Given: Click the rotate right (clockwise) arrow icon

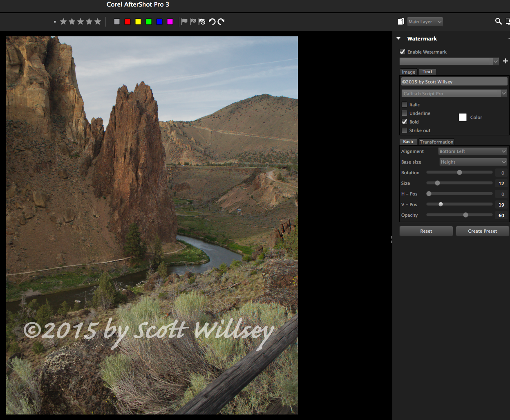Looking at the screenshot, I should pos(221,22).
